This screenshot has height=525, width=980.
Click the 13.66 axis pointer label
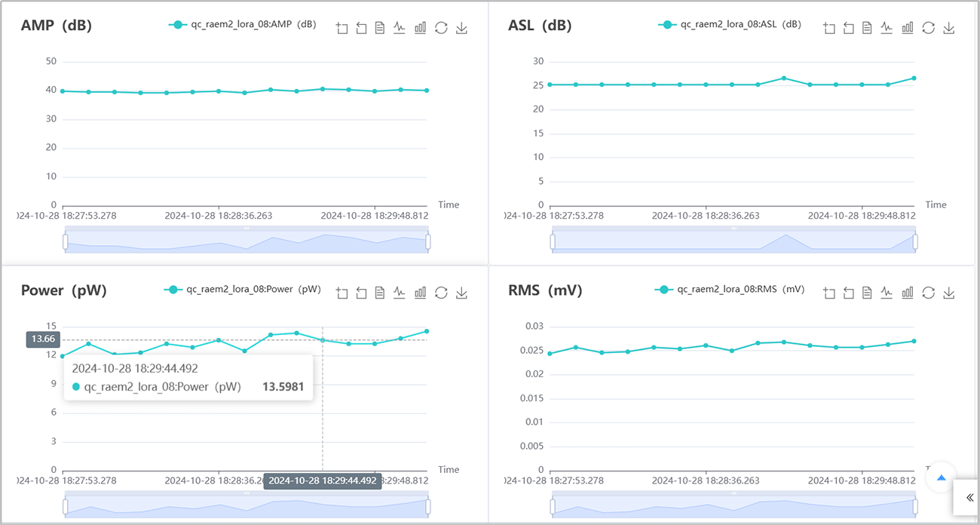[x=44, y=339]
